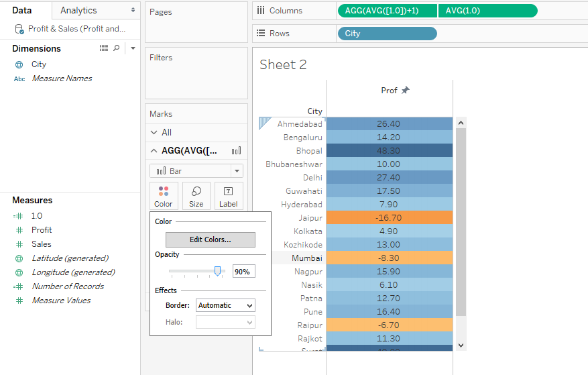
Task: Open the Bar mark type dropdown
Action: [196, 171]
